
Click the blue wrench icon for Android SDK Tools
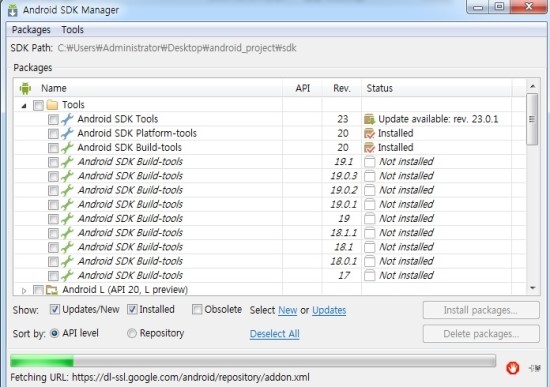pos(67,119)
